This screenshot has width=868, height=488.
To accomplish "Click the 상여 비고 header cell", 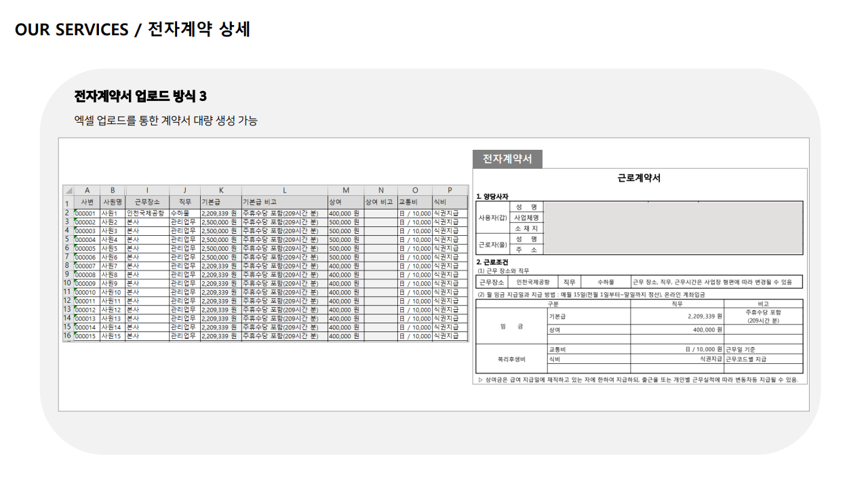I will pos(380,202).
